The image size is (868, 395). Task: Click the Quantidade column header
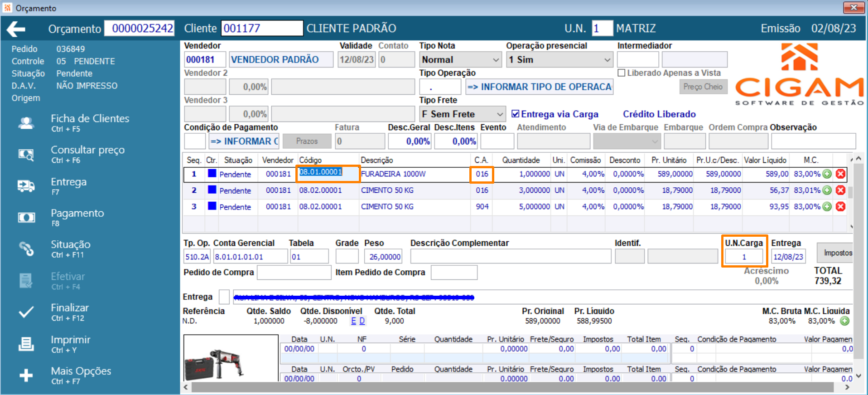pos(521,160)
